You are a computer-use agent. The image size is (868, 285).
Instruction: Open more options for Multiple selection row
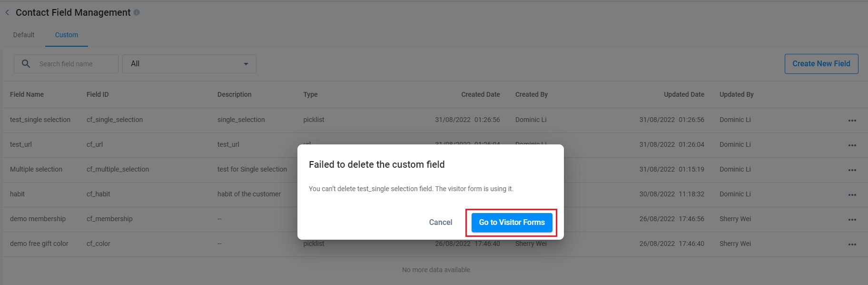point(852,170)
